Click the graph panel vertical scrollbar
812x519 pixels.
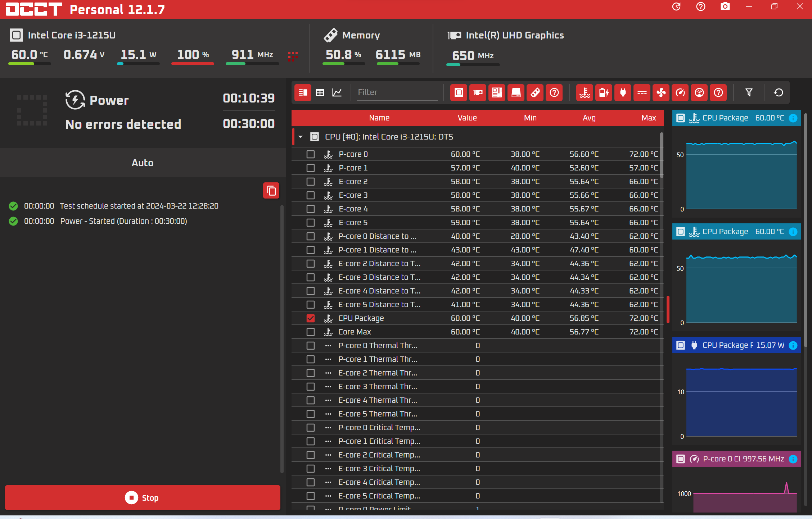(806, 230)
